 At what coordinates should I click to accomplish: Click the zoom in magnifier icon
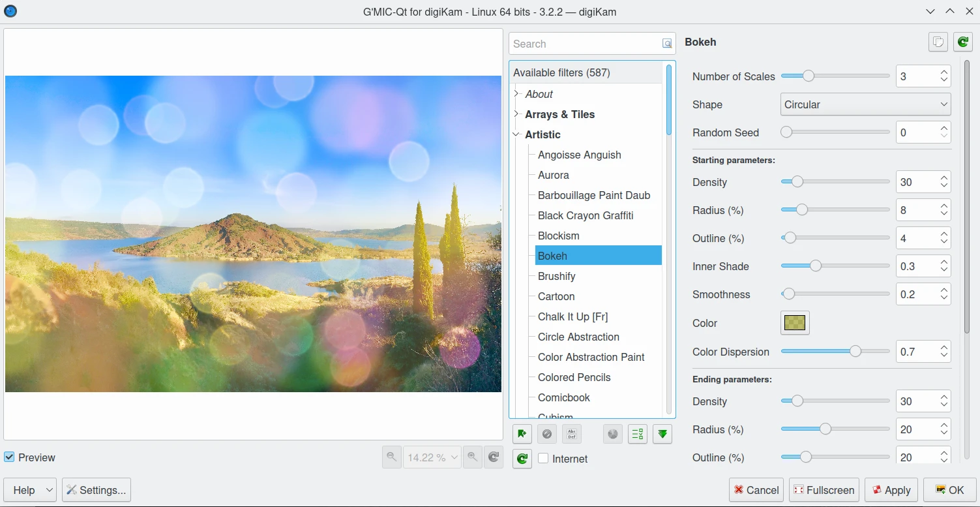coord(472,457)
